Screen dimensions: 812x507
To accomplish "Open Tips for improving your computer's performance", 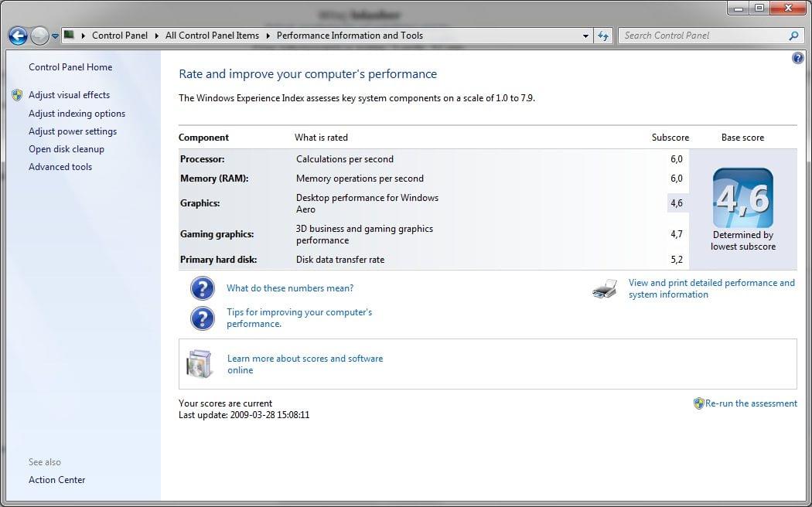I will (x=299, y=318).
